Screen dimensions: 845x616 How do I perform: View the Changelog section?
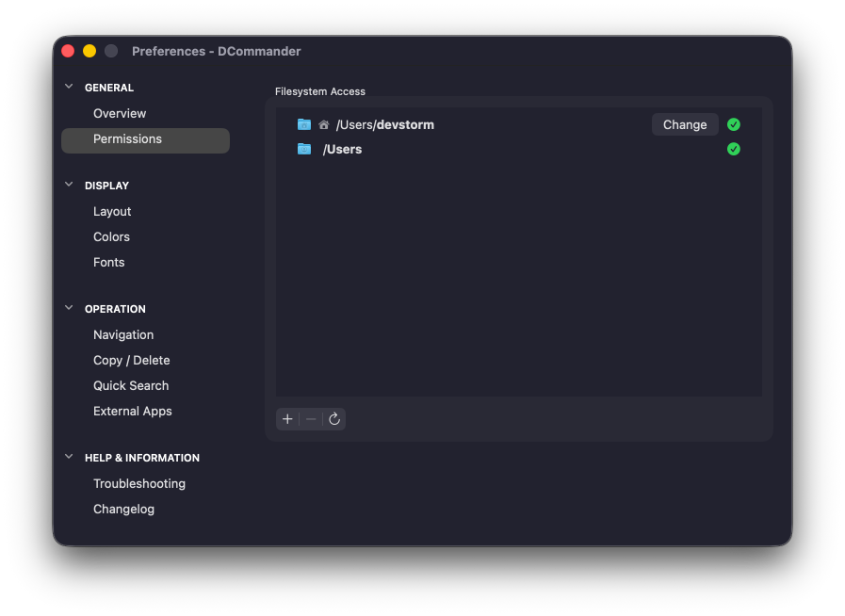click(x=123, y=509)
